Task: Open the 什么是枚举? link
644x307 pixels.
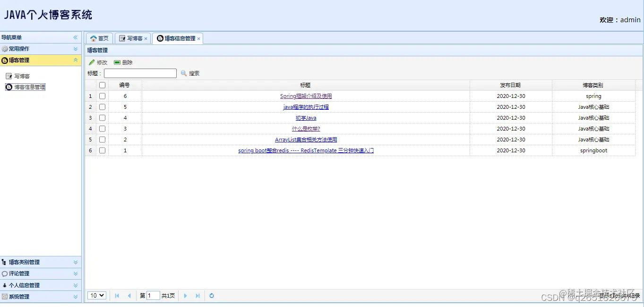Action: pyautogui.click(x=306, y=129)
